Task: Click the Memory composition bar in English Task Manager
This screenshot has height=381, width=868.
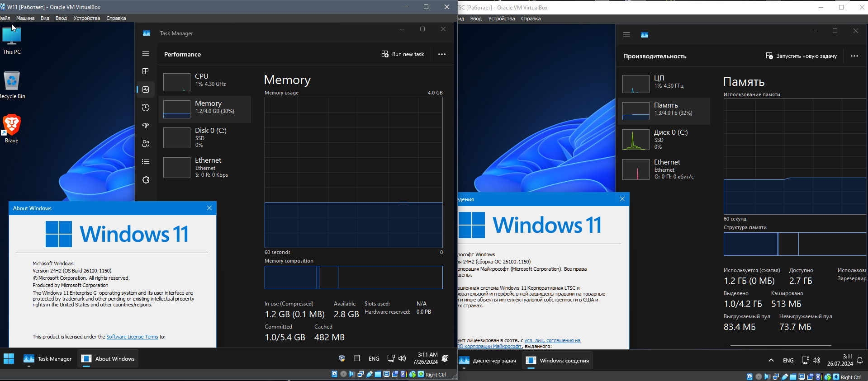Action: click(x=353, y=278)
